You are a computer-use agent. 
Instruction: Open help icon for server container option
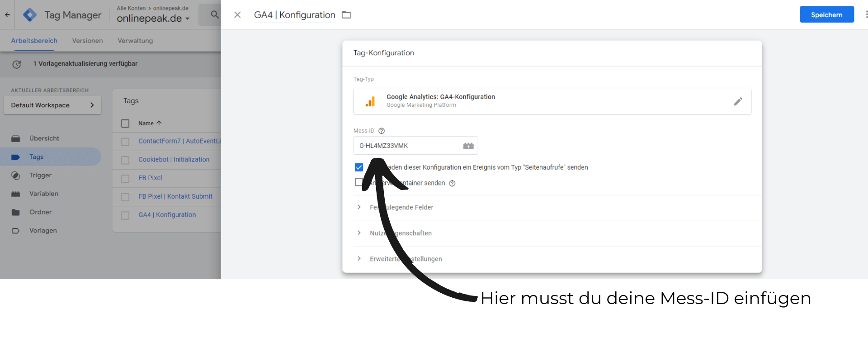point(452,183)
